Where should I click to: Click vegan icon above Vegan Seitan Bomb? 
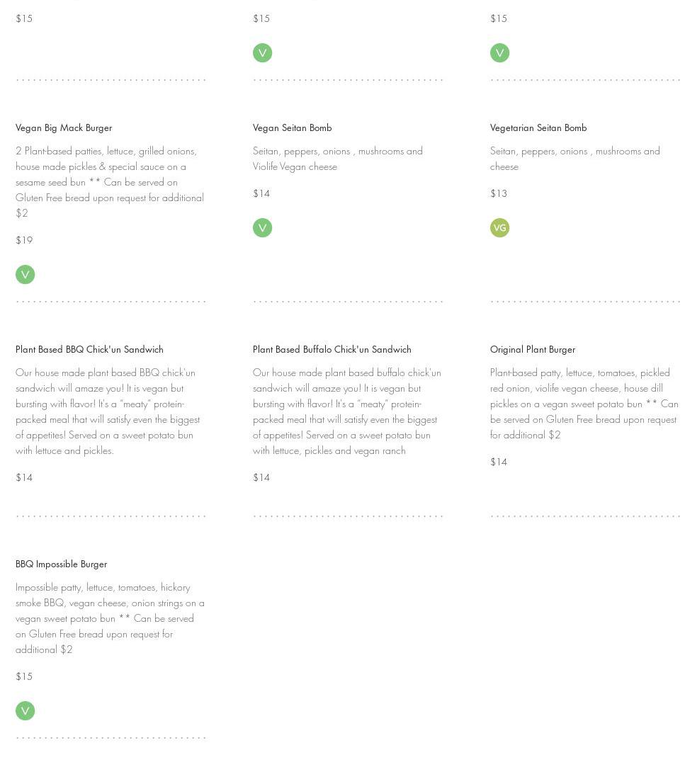tap(263, 52)
